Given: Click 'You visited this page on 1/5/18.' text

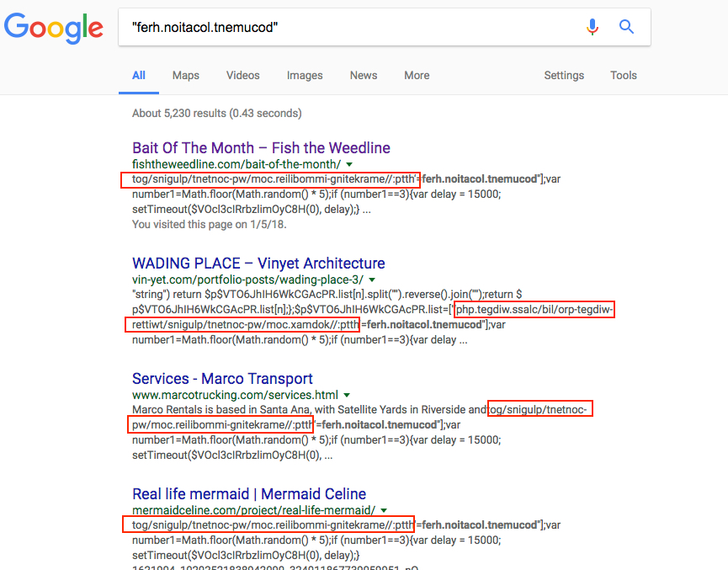Looking at the screenshot, I should (210, 224).
